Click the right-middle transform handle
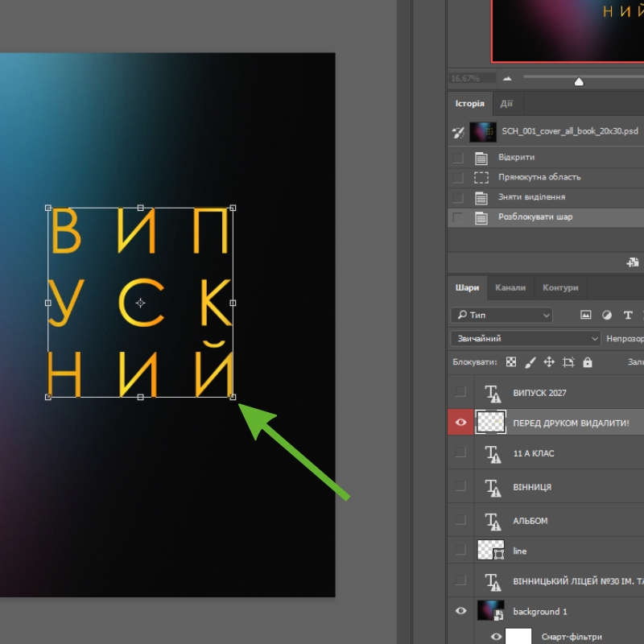 coord(233,303)
